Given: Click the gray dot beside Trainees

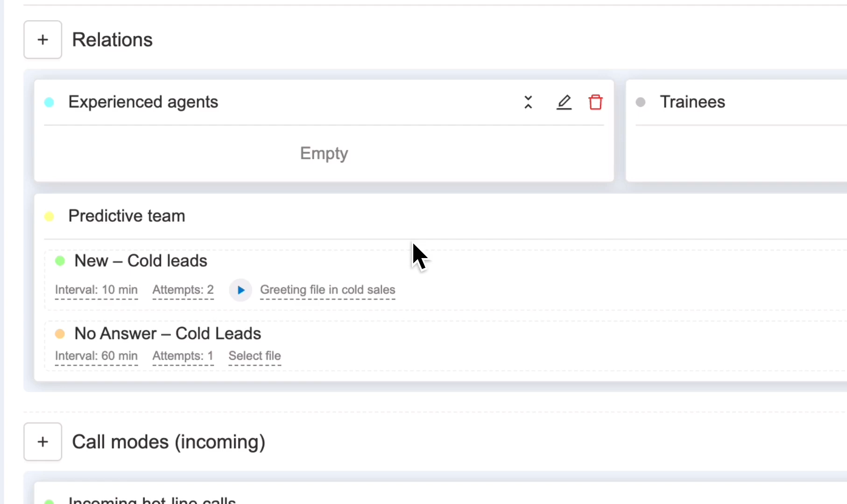Looking at the screenshot, I should click(x=641, y=102).
